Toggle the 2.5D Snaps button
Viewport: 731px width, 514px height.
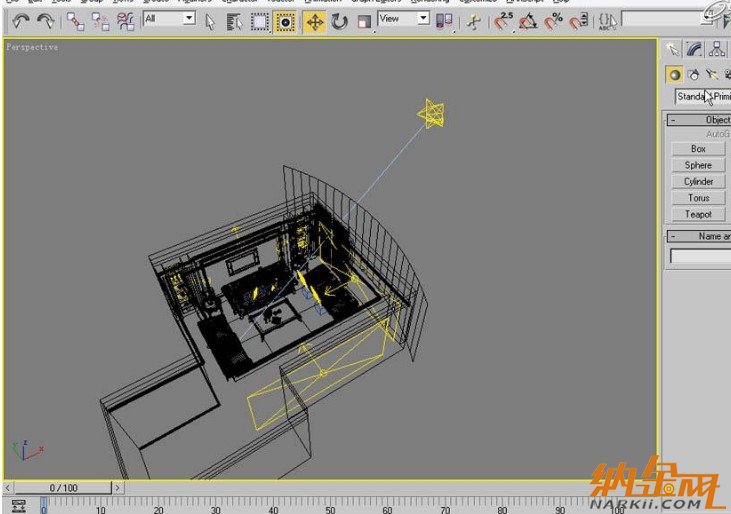point(501,21)
